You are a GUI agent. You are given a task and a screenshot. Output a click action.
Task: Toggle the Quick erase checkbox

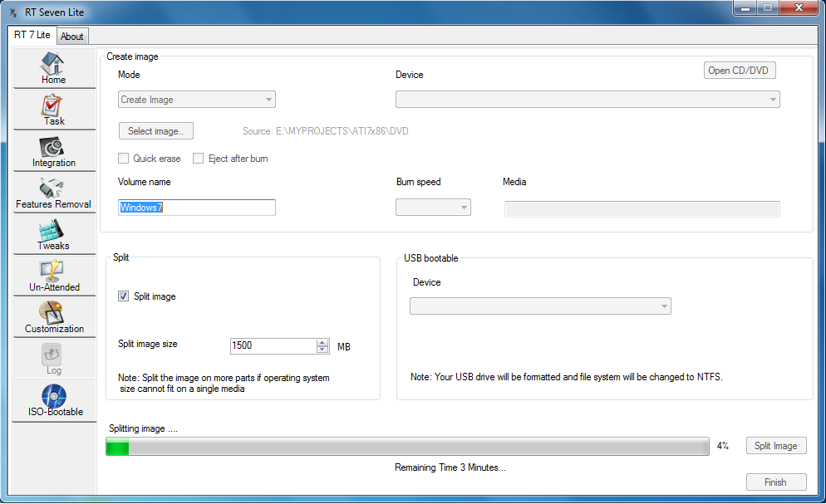(x=123, y=159)
